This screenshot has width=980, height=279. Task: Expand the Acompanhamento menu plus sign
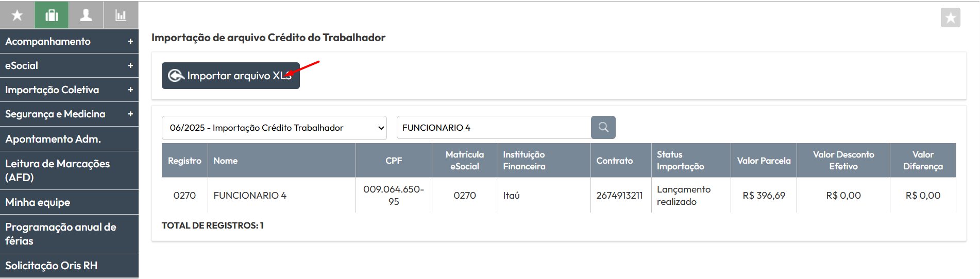pyautogui.click(x=130, y=41)
